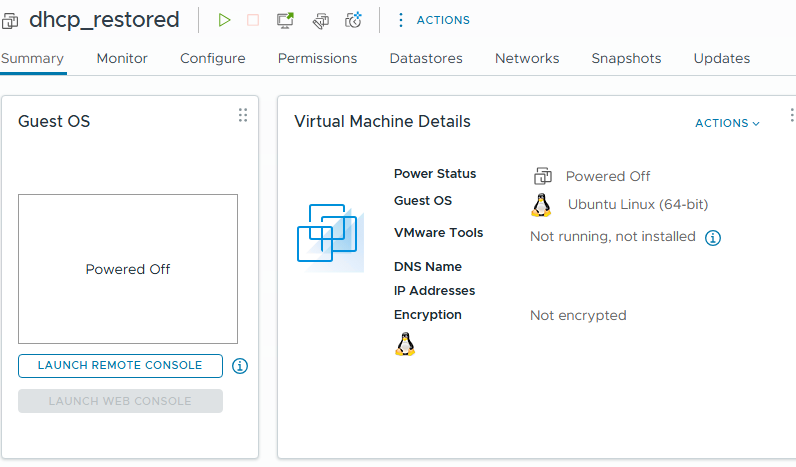Click the 'Ubuntu Linux (64-bit)' value
The height and width of the screenshot is (467, 796).
(638, 205)
